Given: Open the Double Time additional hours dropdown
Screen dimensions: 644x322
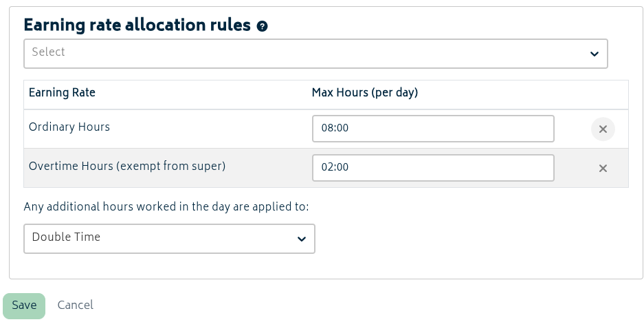Looking at the screenshot, I should pos(169,239).
